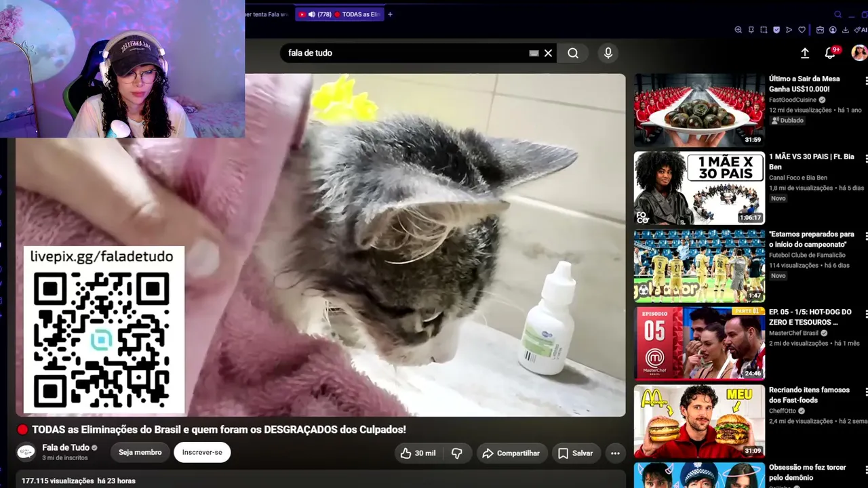Switch to the 'TODAS as Elim' tab

(340, 14)
